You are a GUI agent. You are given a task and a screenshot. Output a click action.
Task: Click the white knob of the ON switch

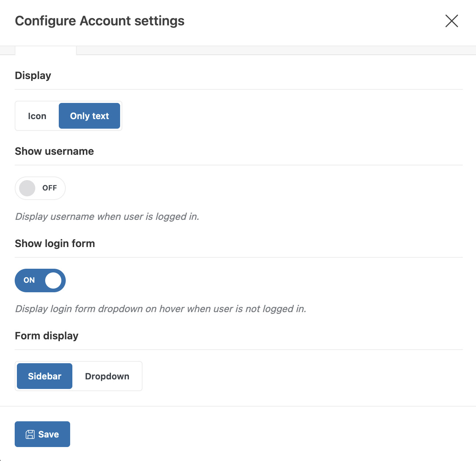tap(53, 280)
